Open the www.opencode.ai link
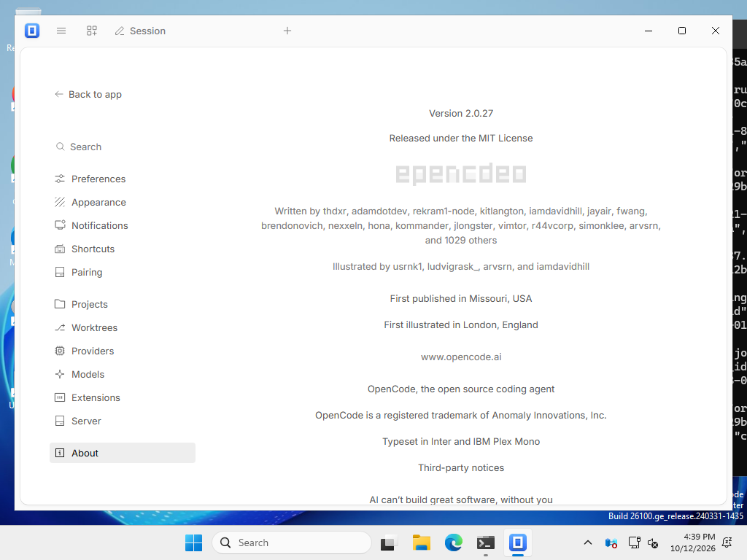The height and width of the screenshot is (560, 747). pyautogui.click(x=461, y=357)
